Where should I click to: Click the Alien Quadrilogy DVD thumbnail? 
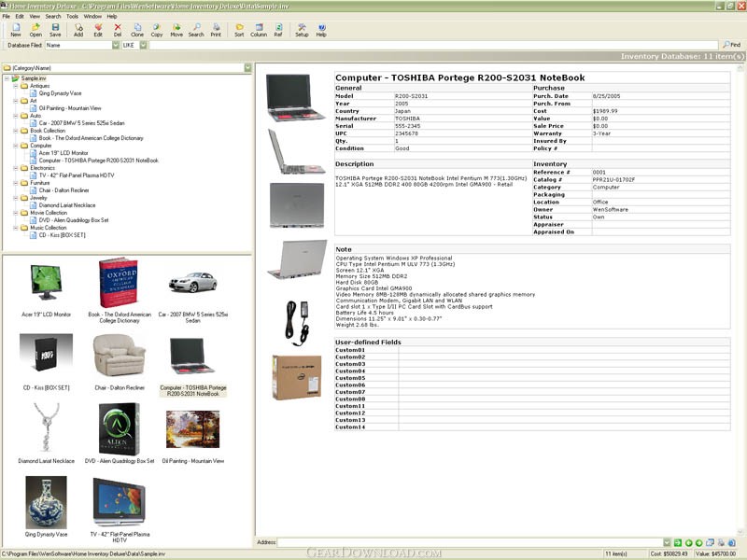(120, 429)
